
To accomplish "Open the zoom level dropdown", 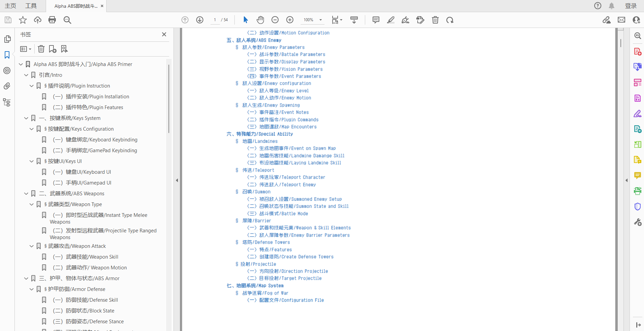I will click(320, 20).
